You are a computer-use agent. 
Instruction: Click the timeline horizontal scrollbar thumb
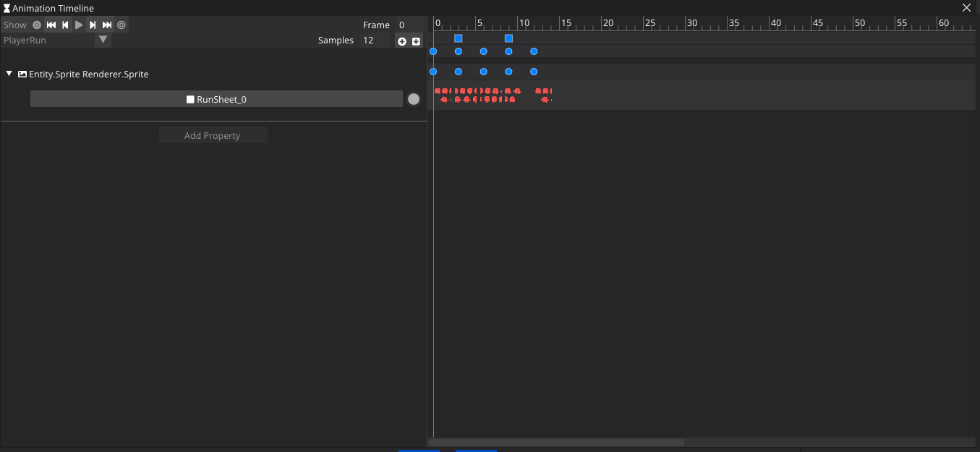coord(556,442)
